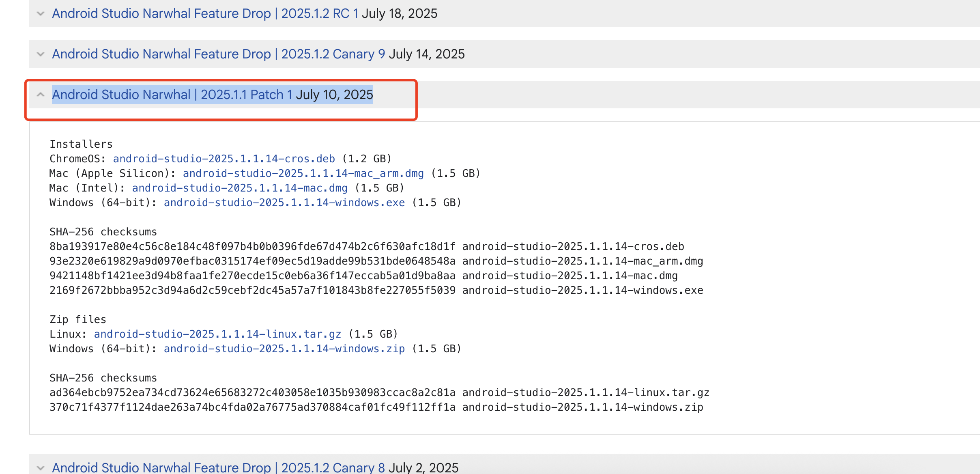Click the checksum starting with 9421148bf142
The height and width of the screenshot is (474, 980).
coord(253,276)
